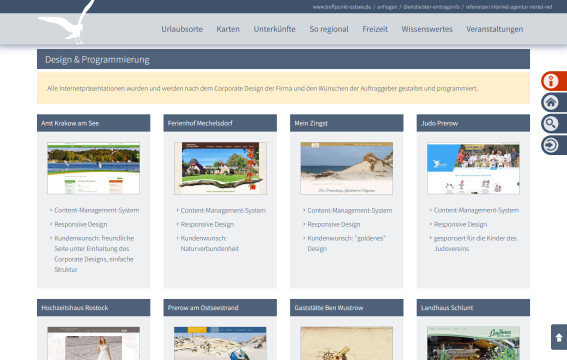Screen dimensions: 567x360
Task: Click the Landhaus Schlunt thumbnail image
Action: point(473,343)
